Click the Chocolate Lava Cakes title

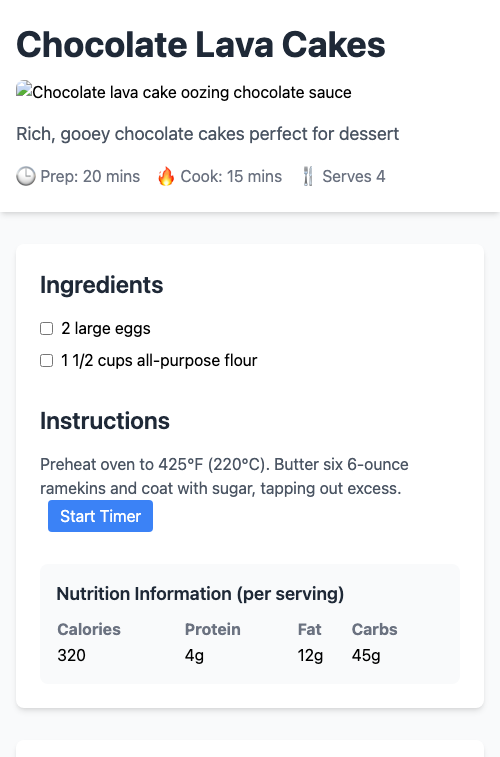pyautogui.click(x=201, y=44)
